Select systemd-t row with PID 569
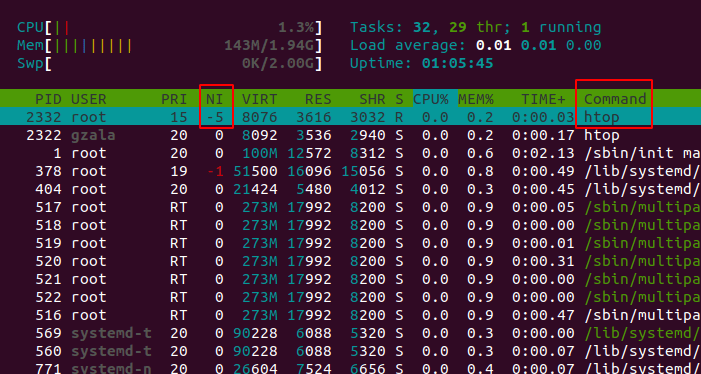This screenshot has height=374, width=701. coord(350,332)
